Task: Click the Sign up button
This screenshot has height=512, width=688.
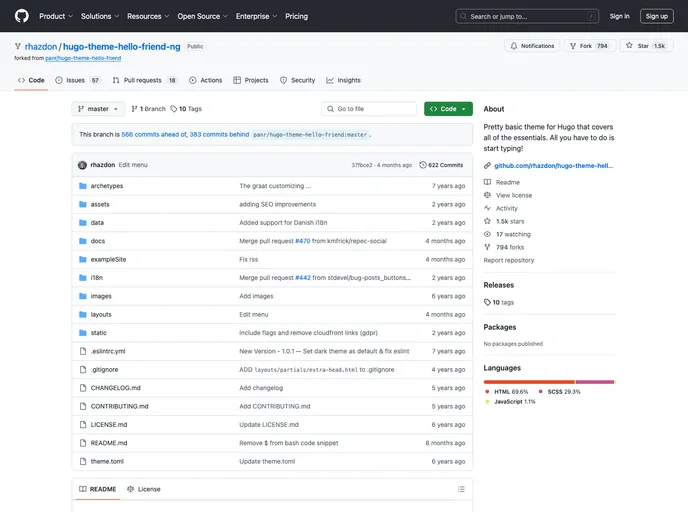Action: 656,16
